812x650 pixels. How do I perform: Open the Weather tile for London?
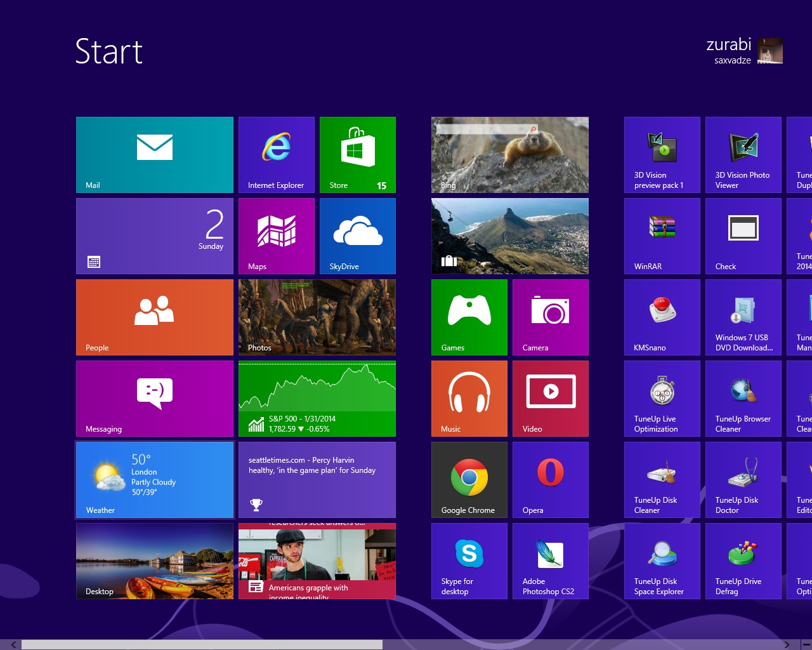[155, 480]
